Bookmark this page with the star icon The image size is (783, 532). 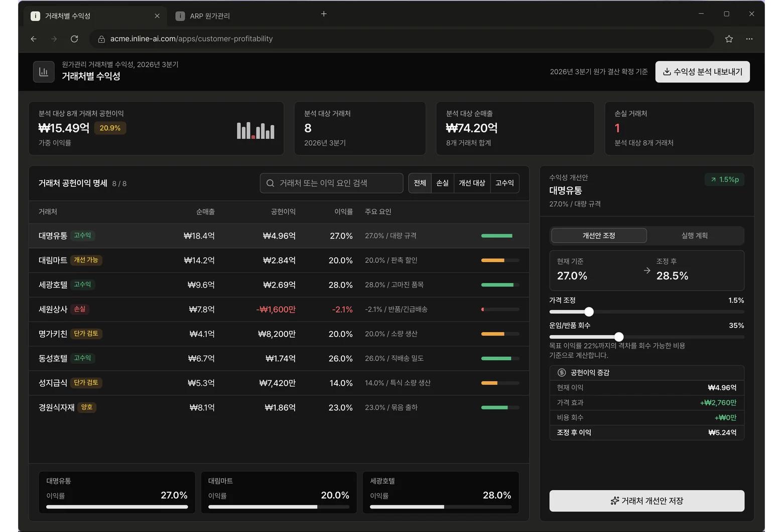(x=729, y=39)
